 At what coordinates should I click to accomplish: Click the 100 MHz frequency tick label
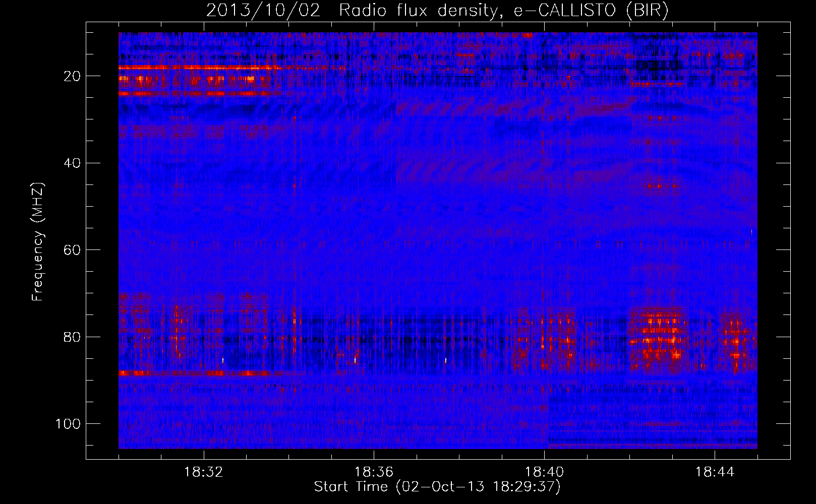[68, 424]
